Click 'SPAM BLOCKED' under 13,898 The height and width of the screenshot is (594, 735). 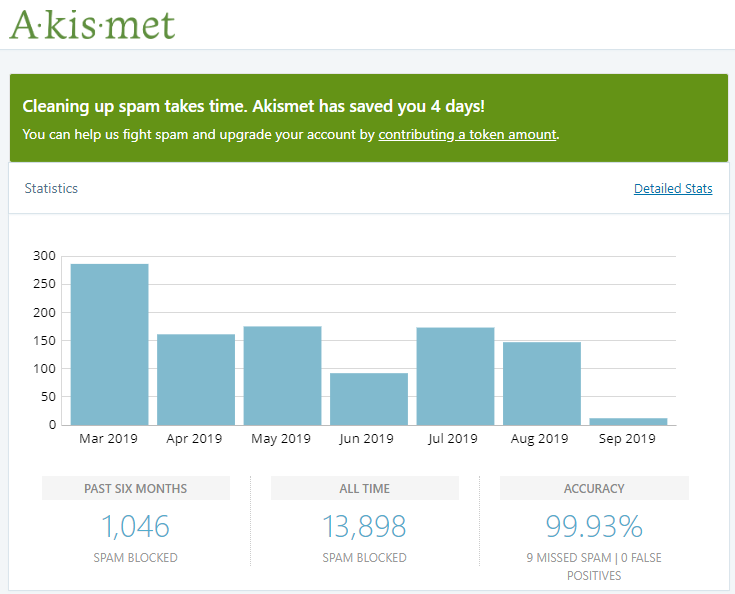(x=364, y=558)
